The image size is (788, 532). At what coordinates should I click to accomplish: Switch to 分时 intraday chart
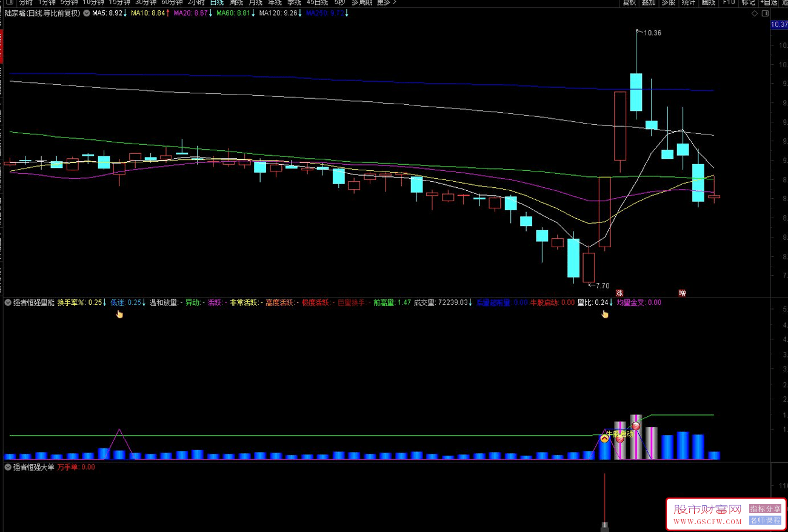(26, 2)
